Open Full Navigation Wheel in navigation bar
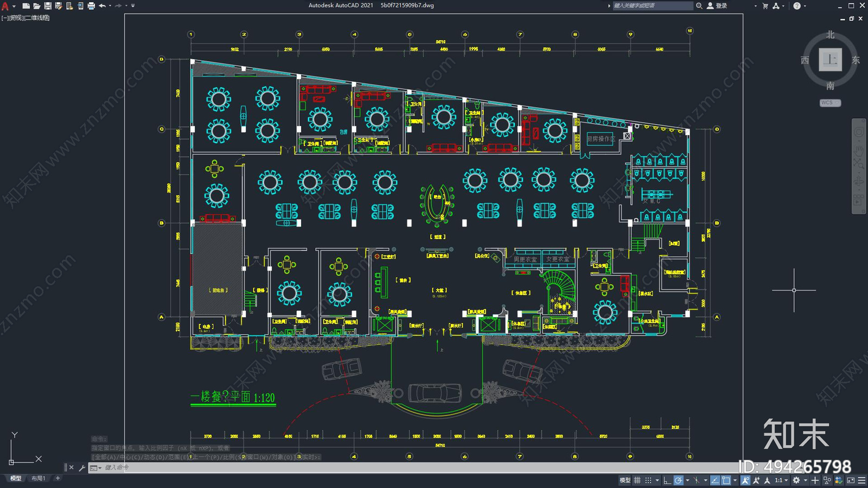This screenshot has width=868, height=488. (859, 133)
